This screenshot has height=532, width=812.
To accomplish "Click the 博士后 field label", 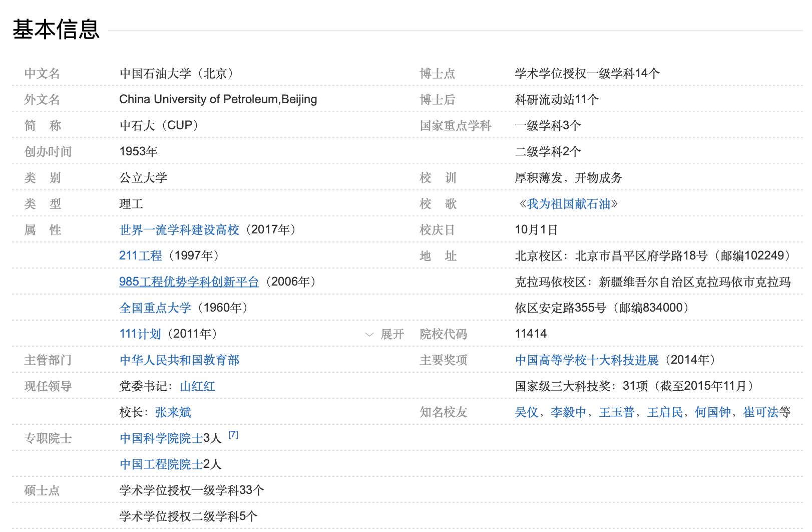I will click(x=438, y=100).
